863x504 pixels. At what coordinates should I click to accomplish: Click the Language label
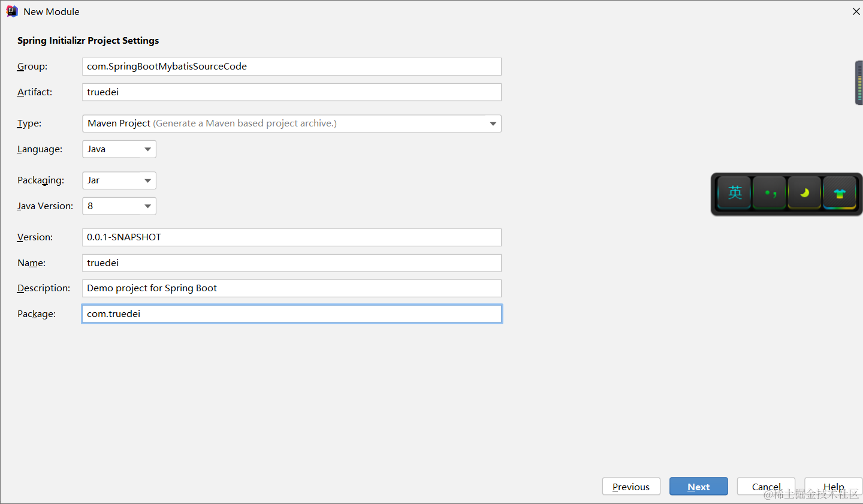click(x=40, y=149)
